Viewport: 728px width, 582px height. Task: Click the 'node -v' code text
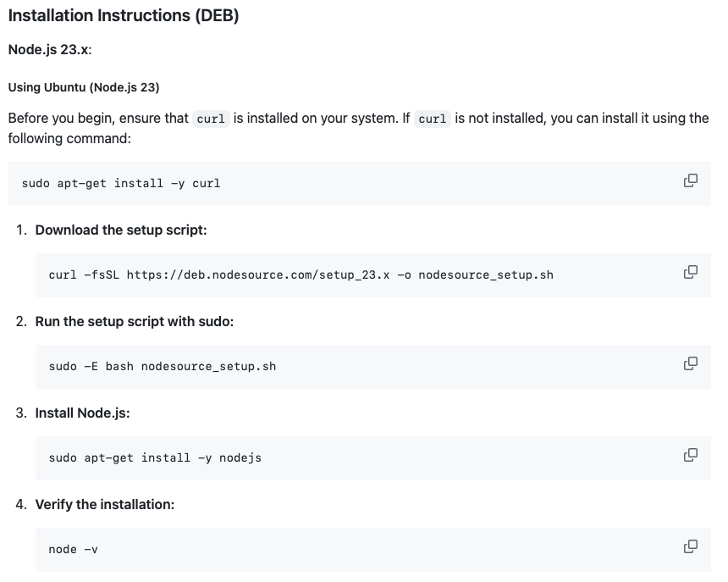click(x=73, y=549)
